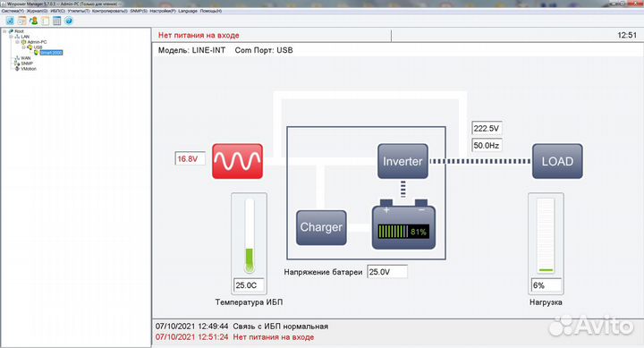The height and width of the screenshot is (348, 644).
Task: Click the green battery charge bars
Action: coord(394,232)
